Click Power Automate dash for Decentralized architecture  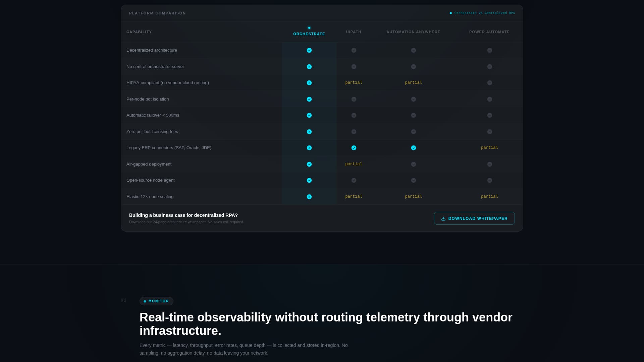[490, 50]
